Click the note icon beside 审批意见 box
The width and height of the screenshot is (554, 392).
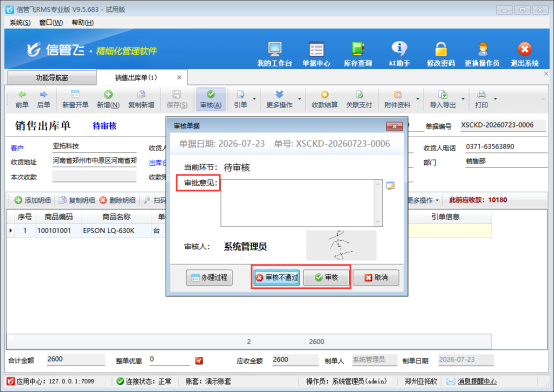tap(390, 186)
